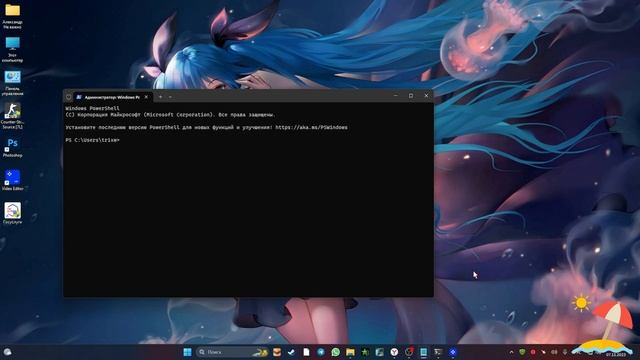
Task: Open the light-blue tablet-shaped taskbar icon
Action: pos(423,352)
